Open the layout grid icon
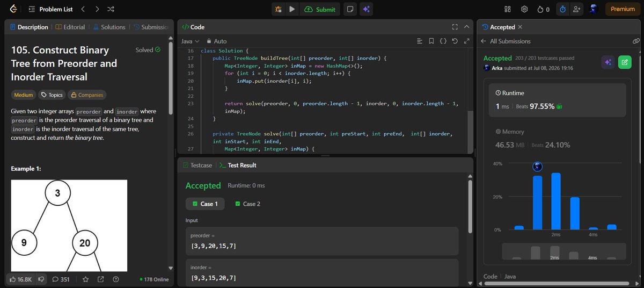The image size is (644, 288). [x=508, y=9]
